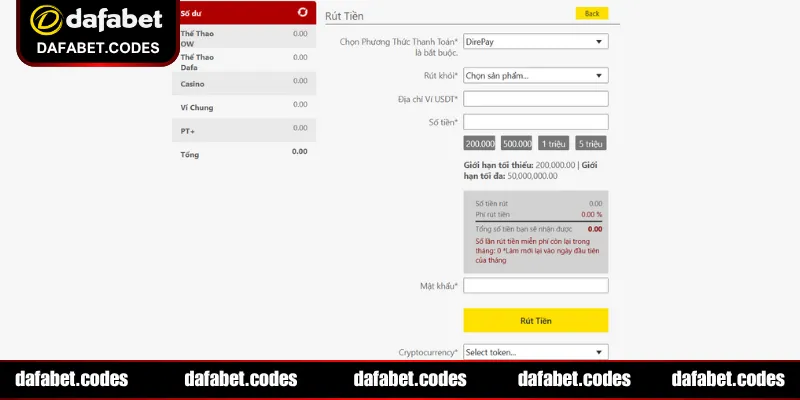The height and width of the screenshot is (400, 800).
Task: Select the 1 triệu preset amount
Action: click(x=554, y=143)
